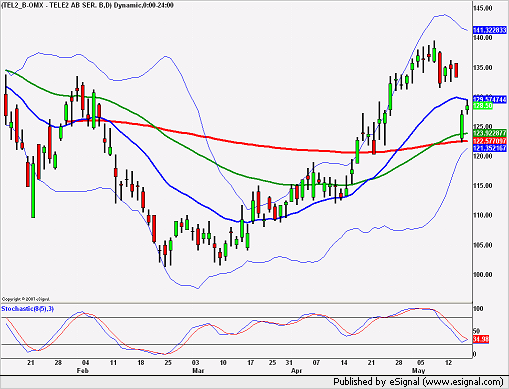The width and height of the screenshot is (509, 389).
Task: Click the 05 date label above May
Action: [x=421, y=363]
